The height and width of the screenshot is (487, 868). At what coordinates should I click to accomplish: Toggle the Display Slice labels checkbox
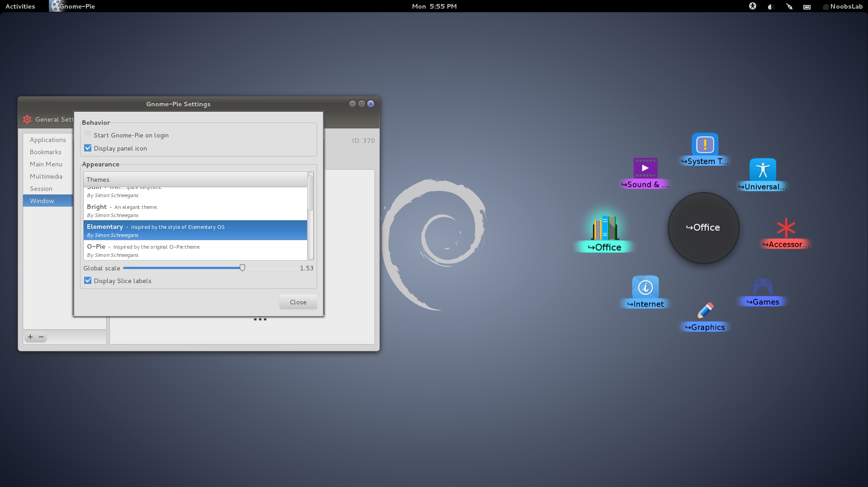[x=88, y=280]
